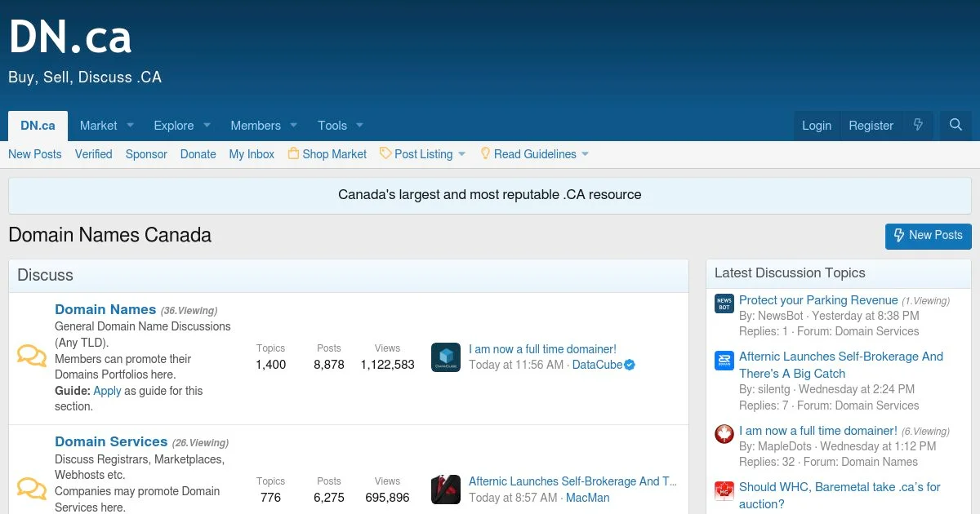Click the 'Today at 8:57 AM' timestamp

(513, 497)
